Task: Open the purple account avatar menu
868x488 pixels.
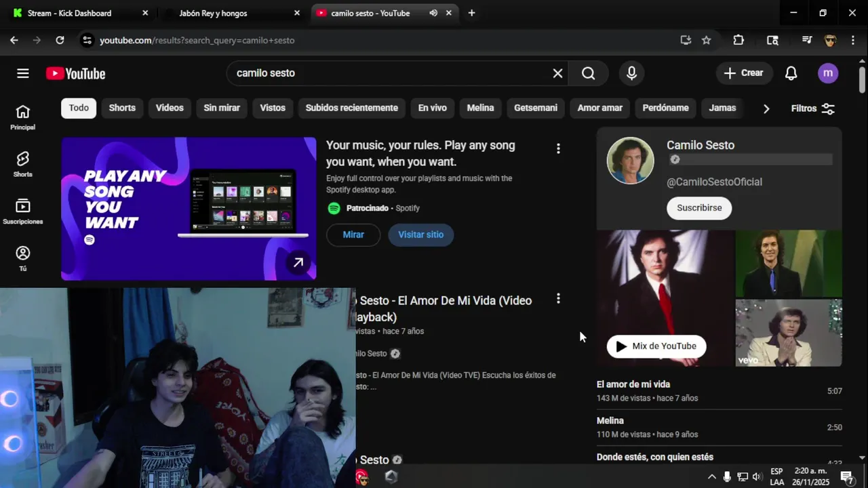Action: pyautogui.click(x=828, y=73)
